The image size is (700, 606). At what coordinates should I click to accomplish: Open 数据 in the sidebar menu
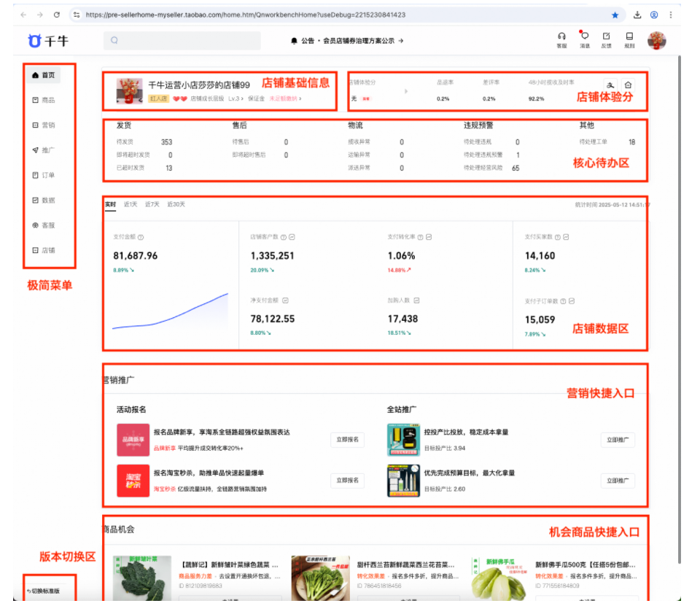(43, 200)
